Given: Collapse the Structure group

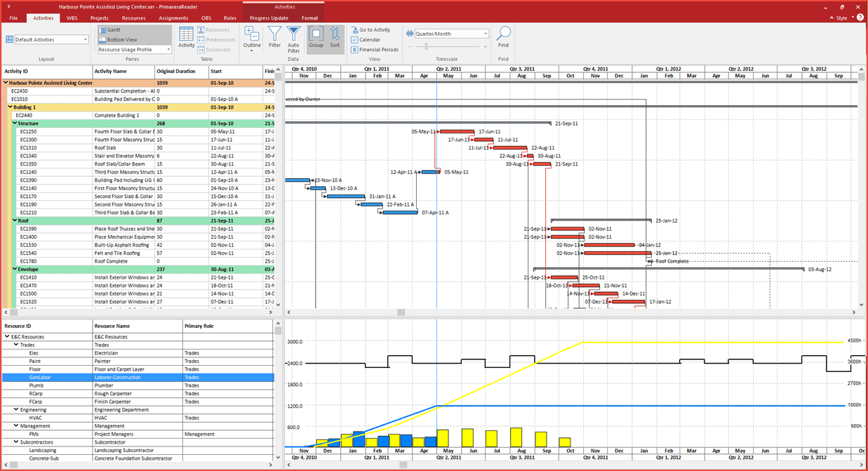Looking at the screenshot, I should 14,124.
